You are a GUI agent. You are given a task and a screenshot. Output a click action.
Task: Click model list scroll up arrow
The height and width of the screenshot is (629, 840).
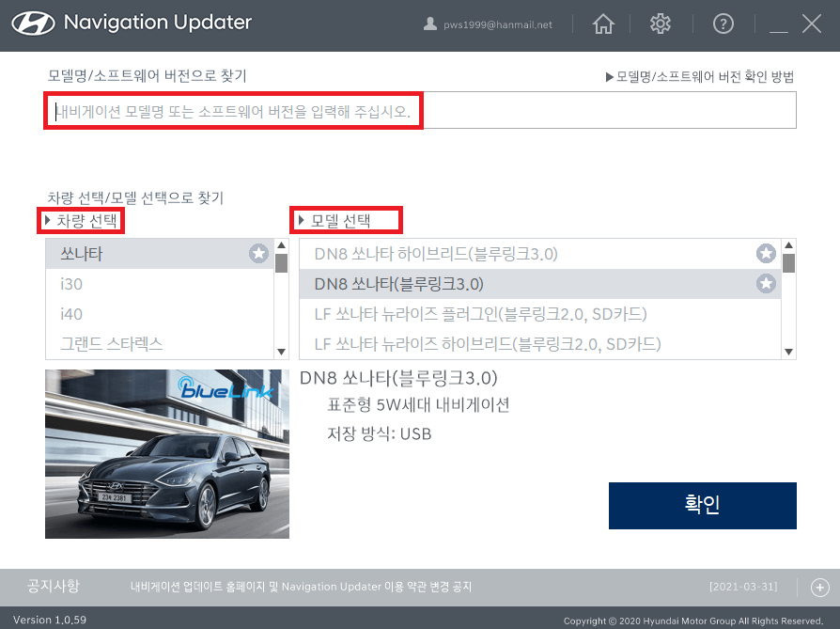[788, 245]
